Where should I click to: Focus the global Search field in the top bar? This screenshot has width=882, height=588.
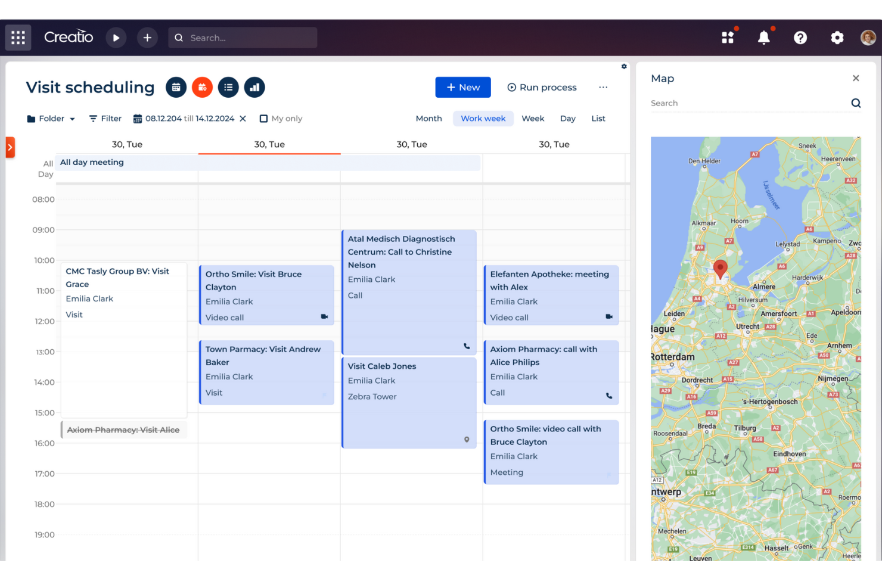243,38
